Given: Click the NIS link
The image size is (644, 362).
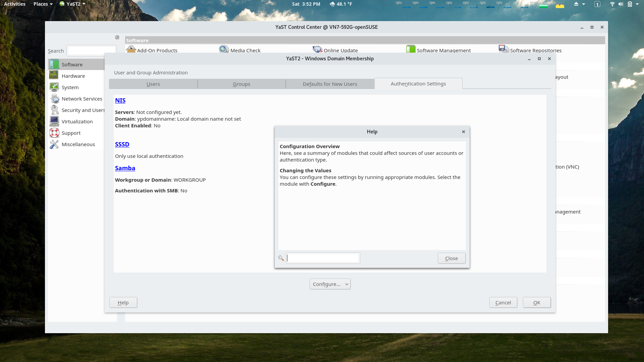Looking at the screenshot, I should click(x=120, y=100).
